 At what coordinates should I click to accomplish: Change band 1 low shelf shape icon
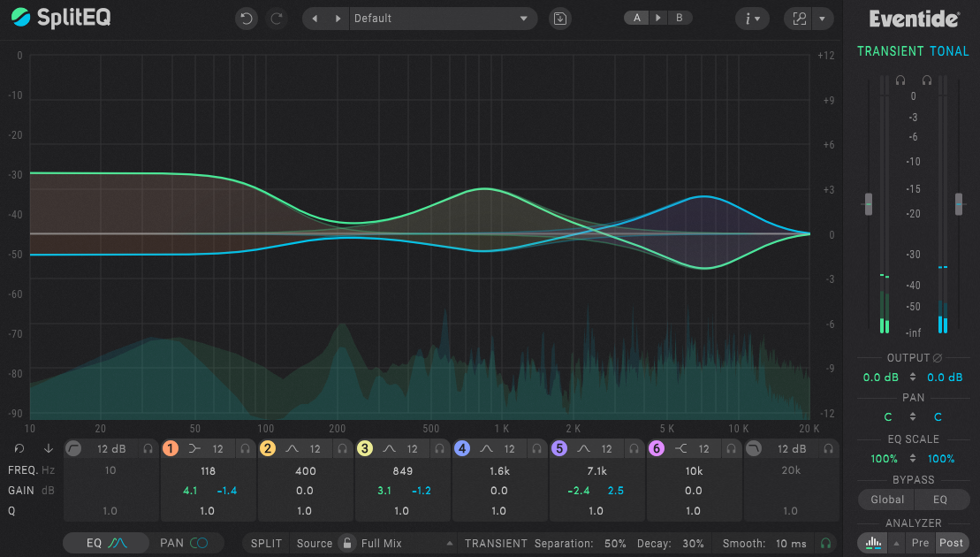point(194,449)
